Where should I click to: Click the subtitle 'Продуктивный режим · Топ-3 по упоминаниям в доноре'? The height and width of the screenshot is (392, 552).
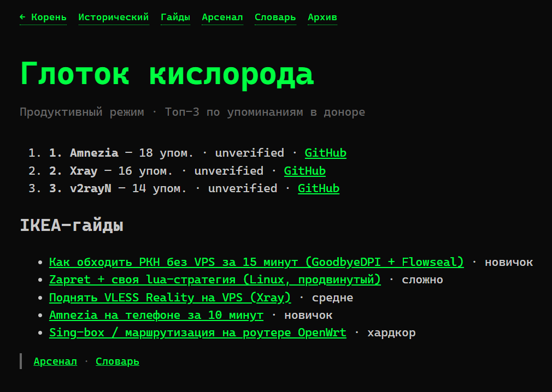tap(192, 112)
